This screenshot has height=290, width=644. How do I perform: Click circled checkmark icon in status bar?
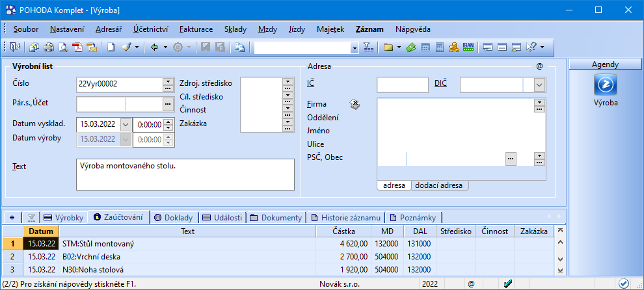pyautogui.click(x=624, y=283)
